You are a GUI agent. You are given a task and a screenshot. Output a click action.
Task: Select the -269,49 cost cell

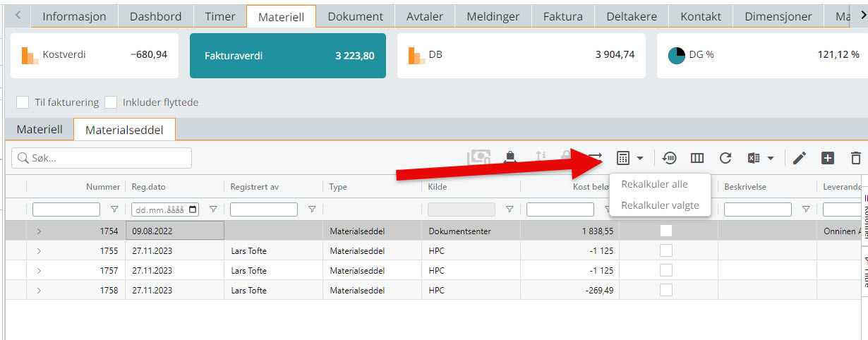pyautogui.click(x=569, y=290)
